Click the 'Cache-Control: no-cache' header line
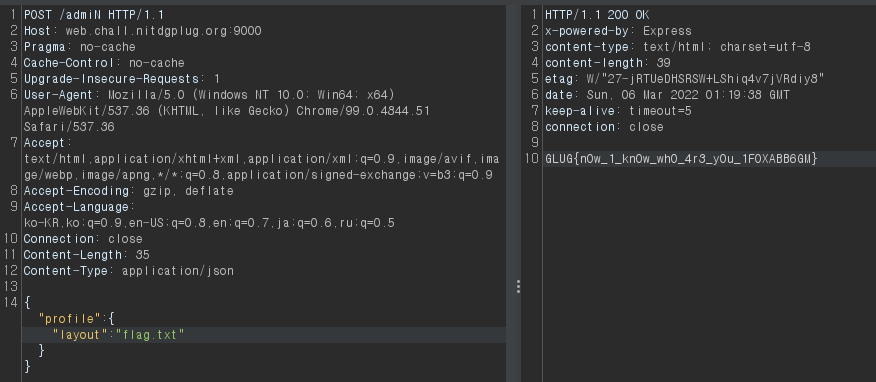This screenshot has width=876, height=382. (104, 63)
